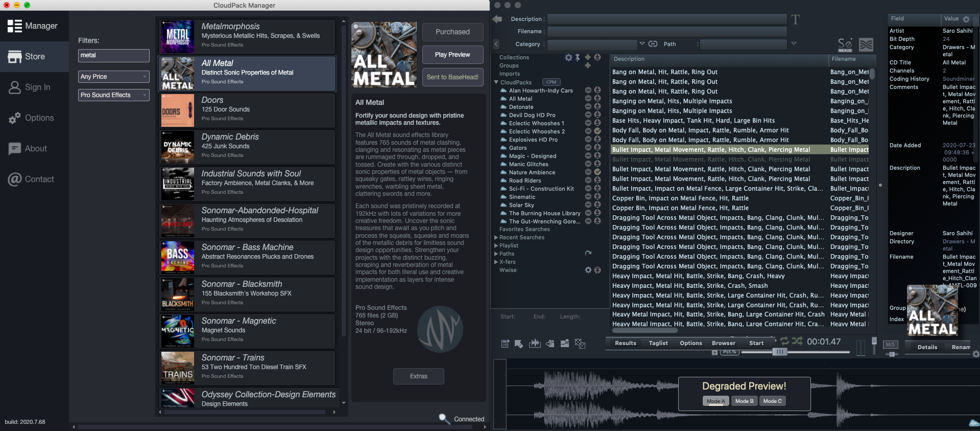The width and height of the screenshot is (980, 431).
Task: Click the large T text icon
Action: click(795, 19)
